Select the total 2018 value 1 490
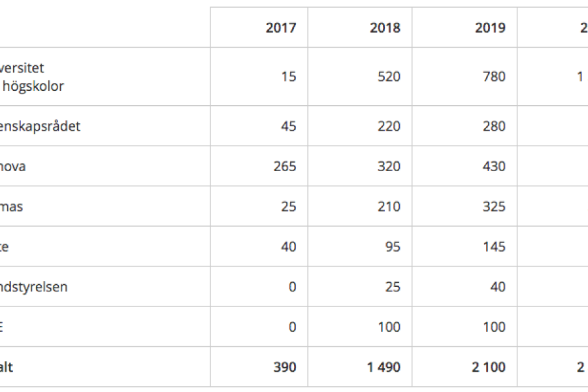 tap(384, 367)
